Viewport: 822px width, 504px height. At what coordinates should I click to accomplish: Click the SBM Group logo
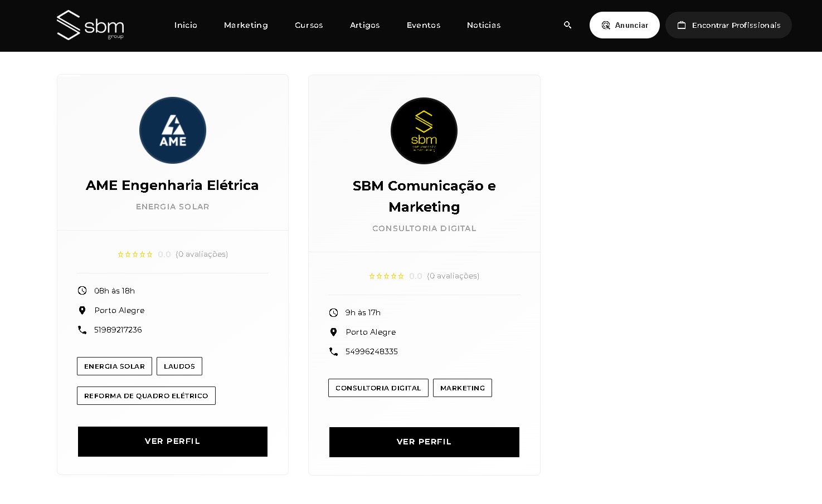coord(90,25)
